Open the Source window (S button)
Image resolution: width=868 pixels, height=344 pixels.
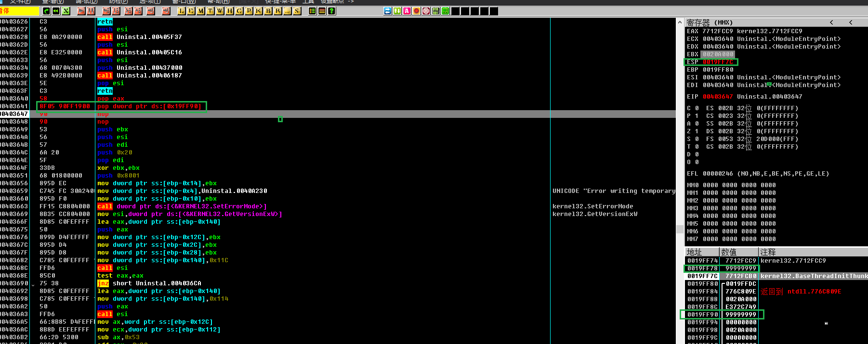[297, 11]
